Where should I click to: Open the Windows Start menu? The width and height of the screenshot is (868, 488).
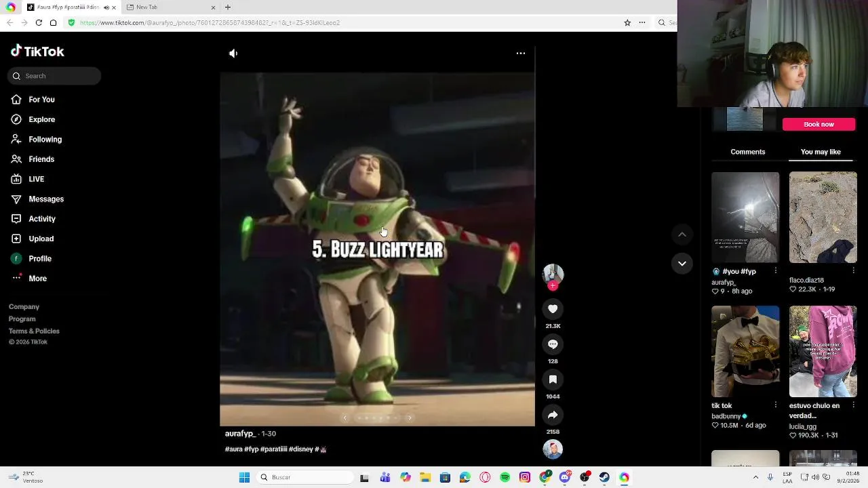pyautogui.click(x=244, y=477)
